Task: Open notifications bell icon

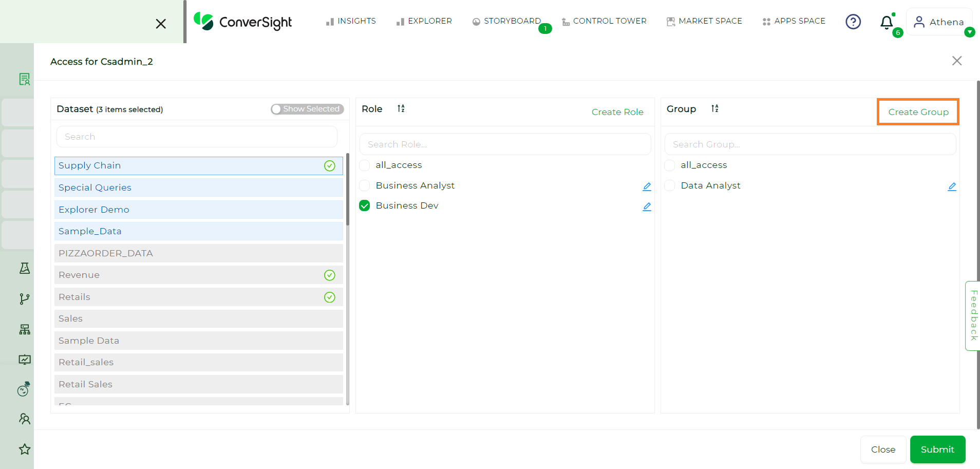Action: pyautogui.click(x=887, y=22)
